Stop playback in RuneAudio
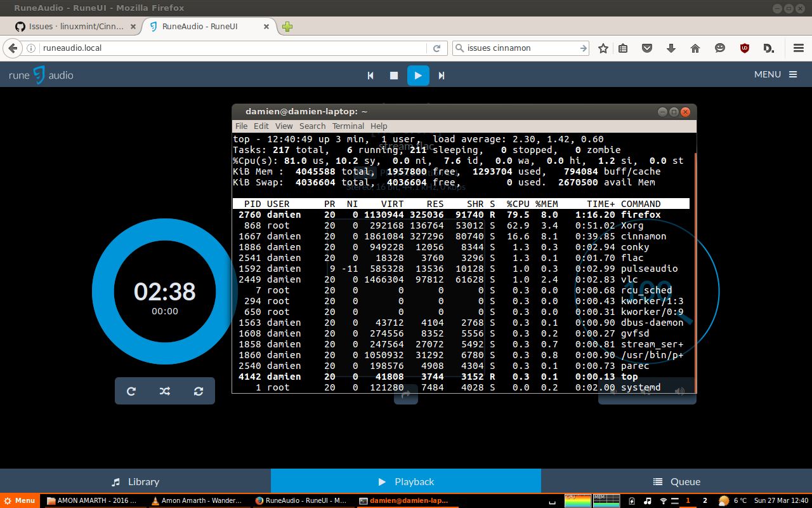 394,76
